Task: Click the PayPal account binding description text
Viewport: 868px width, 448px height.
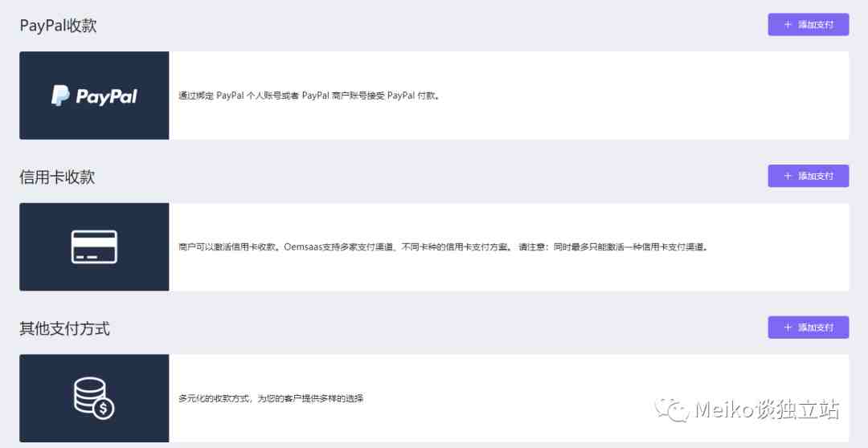Action: [309, 96]
